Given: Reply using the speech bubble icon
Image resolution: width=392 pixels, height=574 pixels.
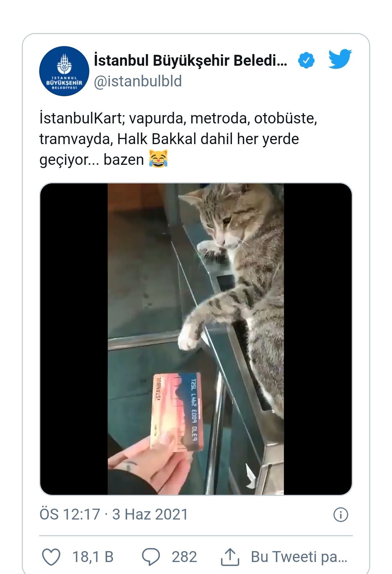Looking at the screenshot, I should 151,557.
